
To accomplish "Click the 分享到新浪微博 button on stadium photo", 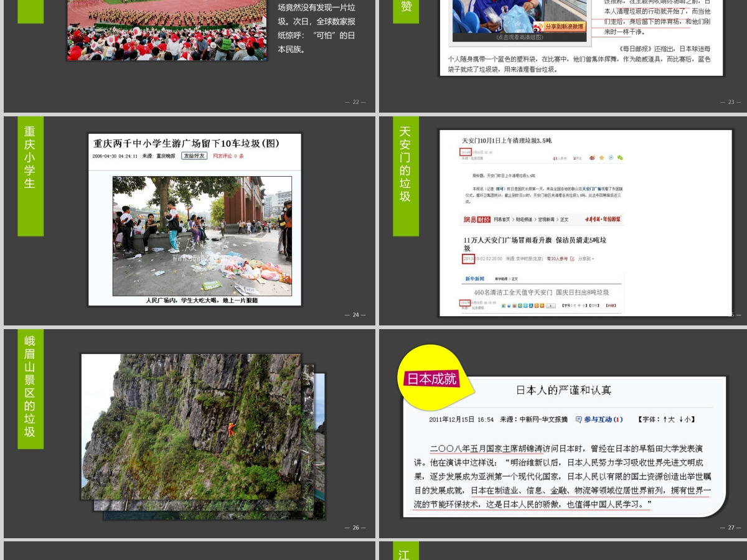I will coord(560,27).
